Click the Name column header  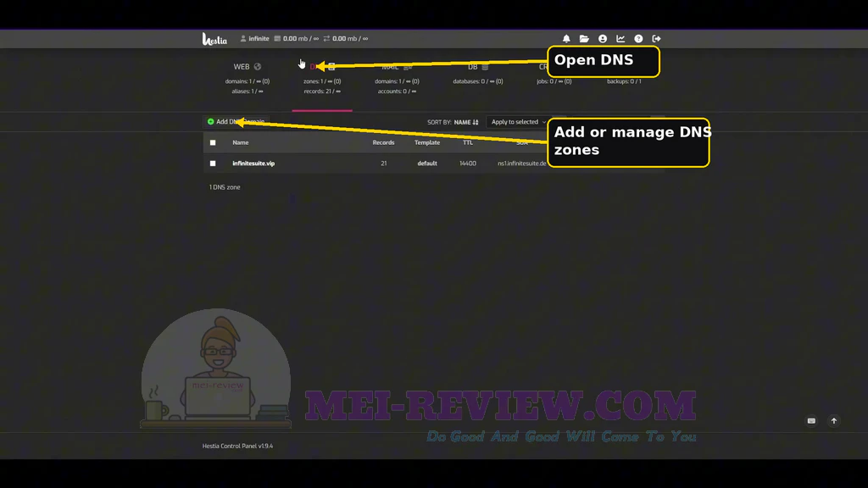point(240,142)
